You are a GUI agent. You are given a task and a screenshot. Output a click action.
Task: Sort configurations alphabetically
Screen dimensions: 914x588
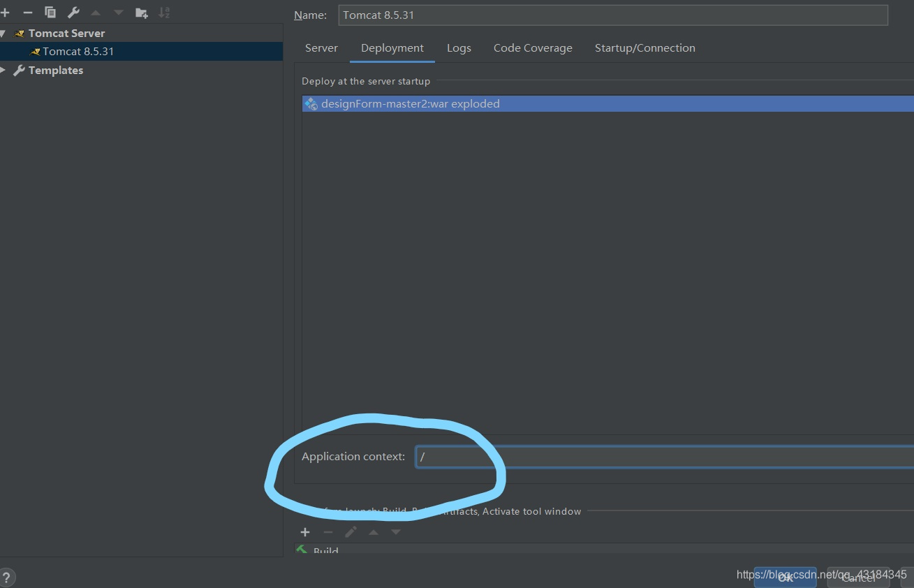tap(164, 13)
